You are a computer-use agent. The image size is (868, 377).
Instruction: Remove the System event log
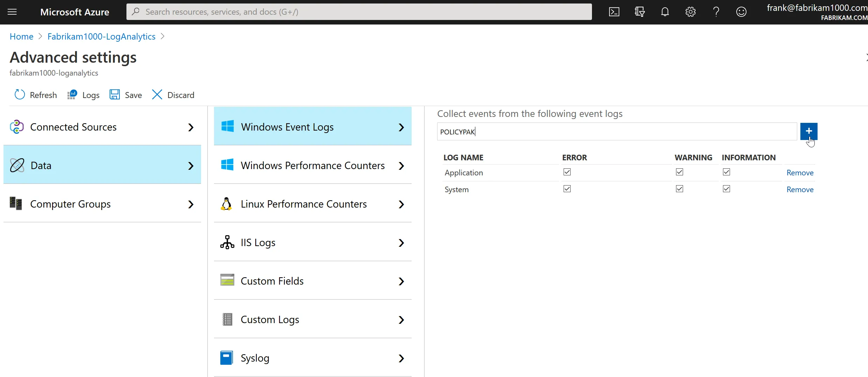[x=800, y=189]
